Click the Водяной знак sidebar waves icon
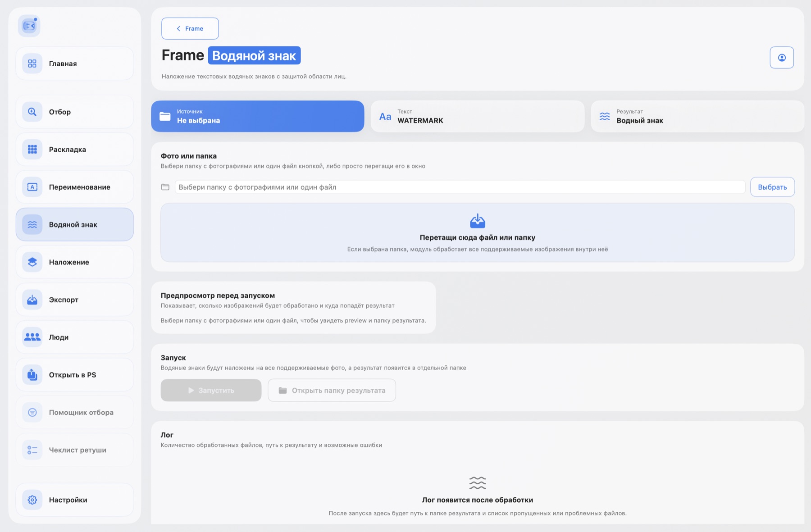The height and width of the screenshot is (532, 811). coord(32,224)
